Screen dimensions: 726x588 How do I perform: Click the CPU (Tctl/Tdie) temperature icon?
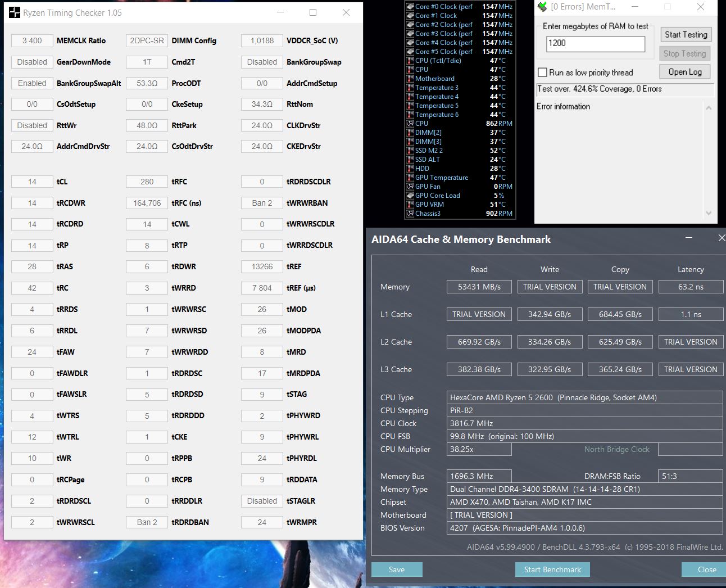[x=410, y=61]
